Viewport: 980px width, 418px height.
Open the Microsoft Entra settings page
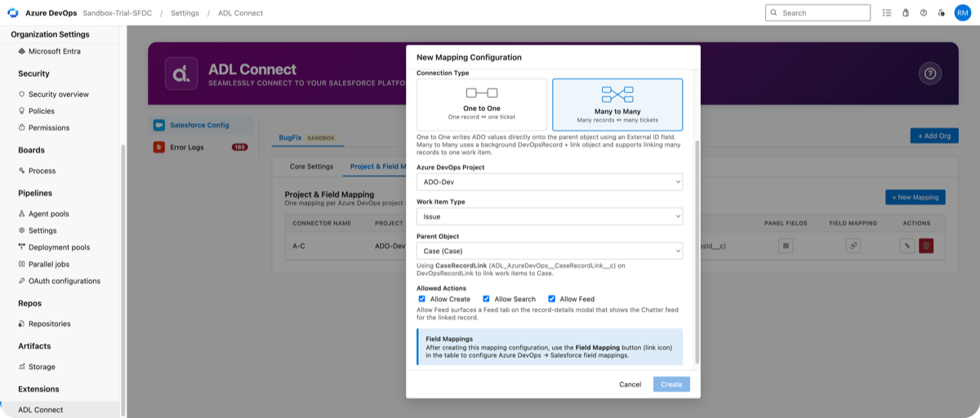coord(54,51)
